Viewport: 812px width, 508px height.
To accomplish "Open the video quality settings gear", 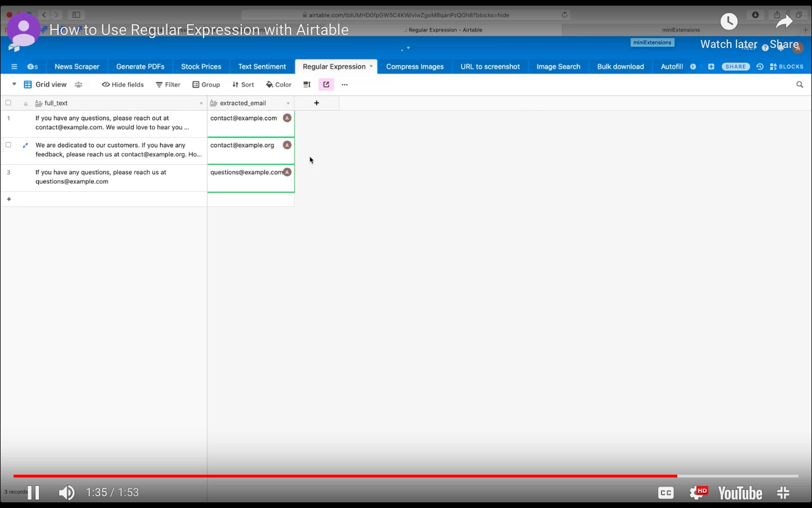I will (698, 493).
